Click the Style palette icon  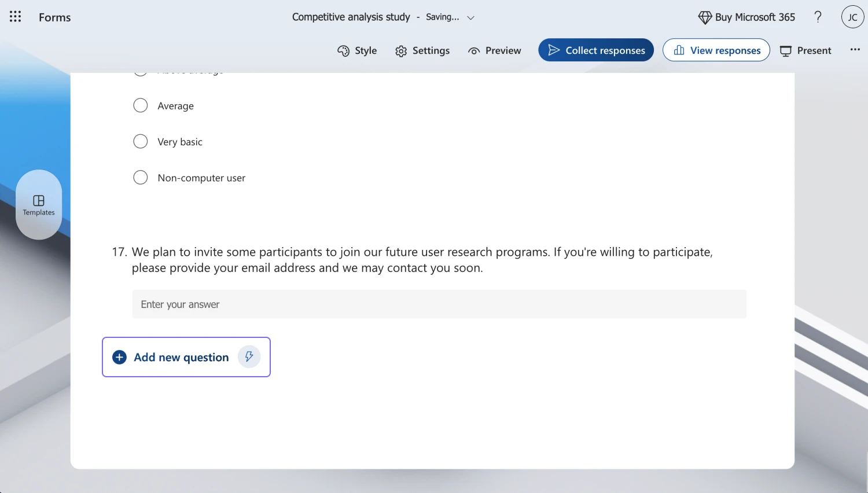pos(343,51)
